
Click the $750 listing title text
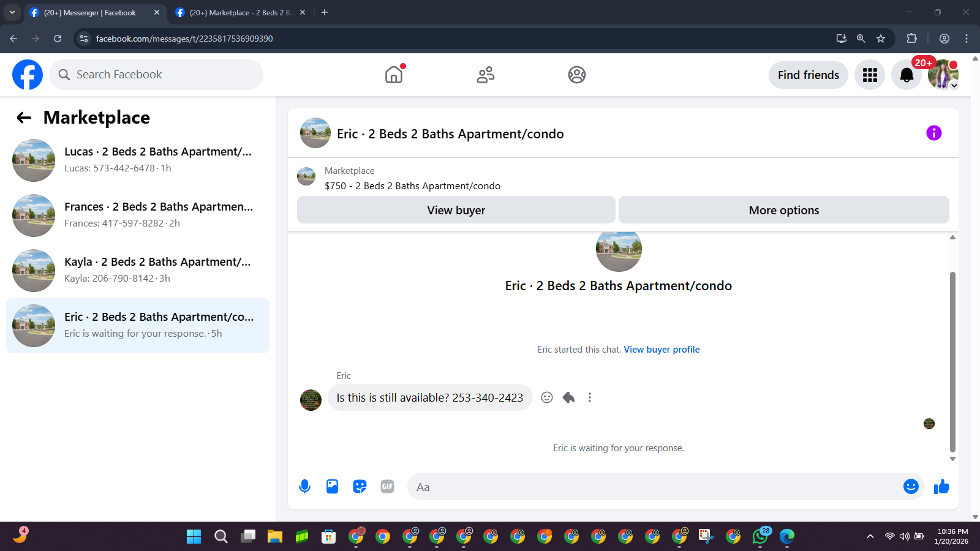pos(412,186)
